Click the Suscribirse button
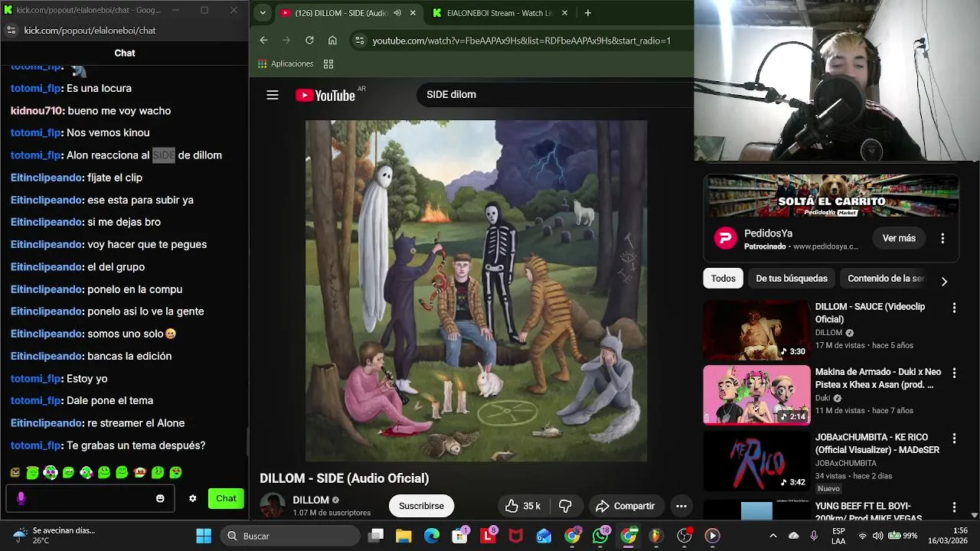Image resolution: width=980 pixels, height=551 pixels. [421, 506]
